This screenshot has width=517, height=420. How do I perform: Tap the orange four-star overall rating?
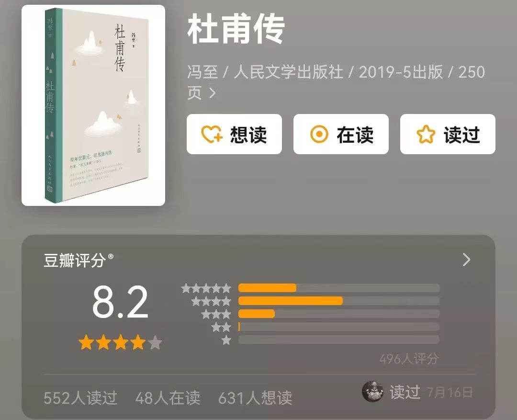tap(120, 342)
